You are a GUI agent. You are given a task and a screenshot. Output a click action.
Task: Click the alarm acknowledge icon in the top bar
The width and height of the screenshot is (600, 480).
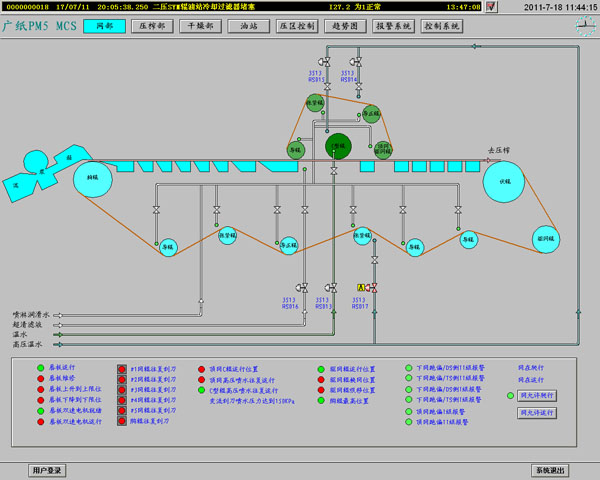(x=490, y=7)
